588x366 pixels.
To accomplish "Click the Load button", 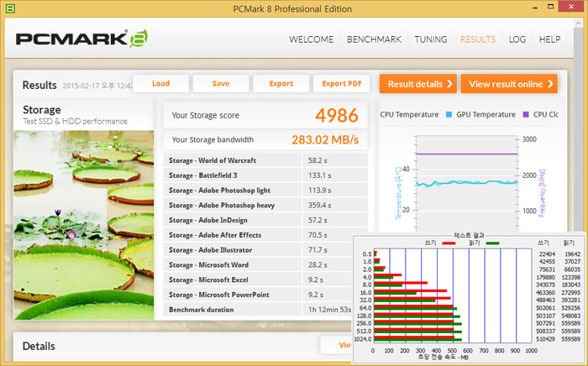I will pyautogui.click(x=160, y=84).
